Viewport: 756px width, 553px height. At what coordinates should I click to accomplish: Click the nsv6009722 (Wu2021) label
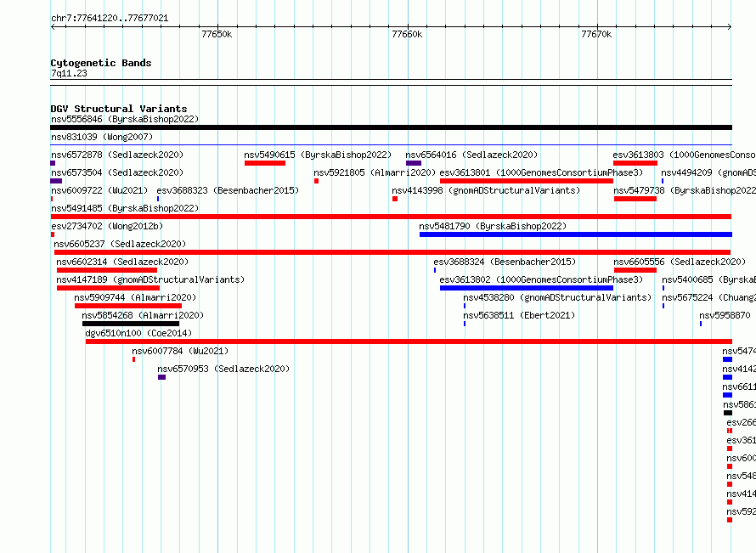click(x=99, y=190)
